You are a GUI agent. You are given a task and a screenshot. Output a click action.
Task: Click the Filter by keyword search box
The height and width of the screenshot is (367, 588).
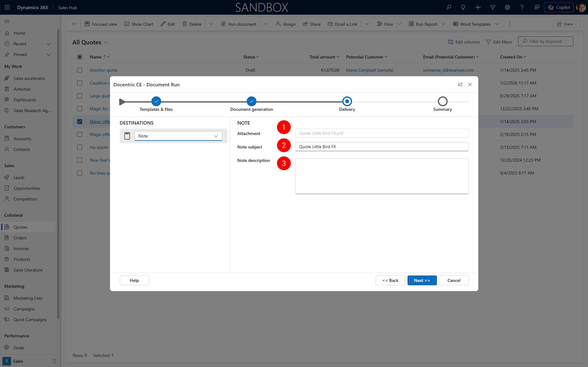pyautogui.click(x=545, y=41)
